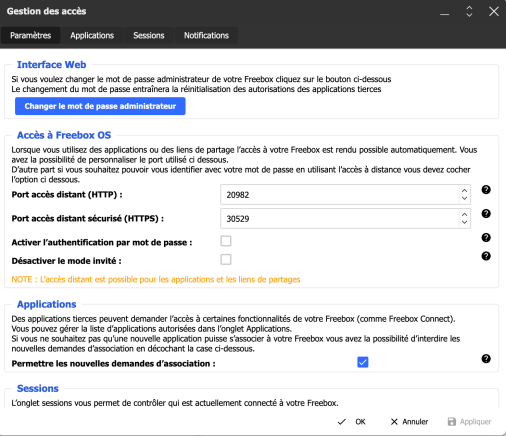
Task: Click the Annuler X icon
Action: 394,422
